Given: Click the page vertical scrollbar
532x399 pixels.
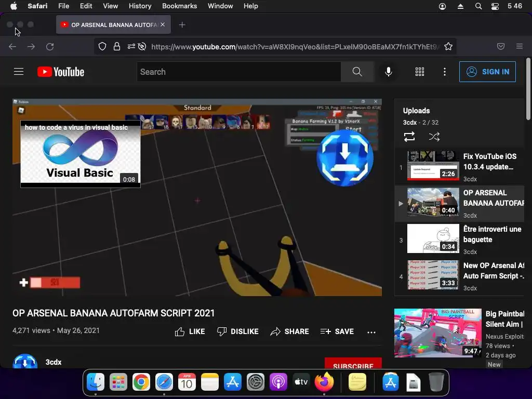Looking at the screenshot, I should 528,89.
